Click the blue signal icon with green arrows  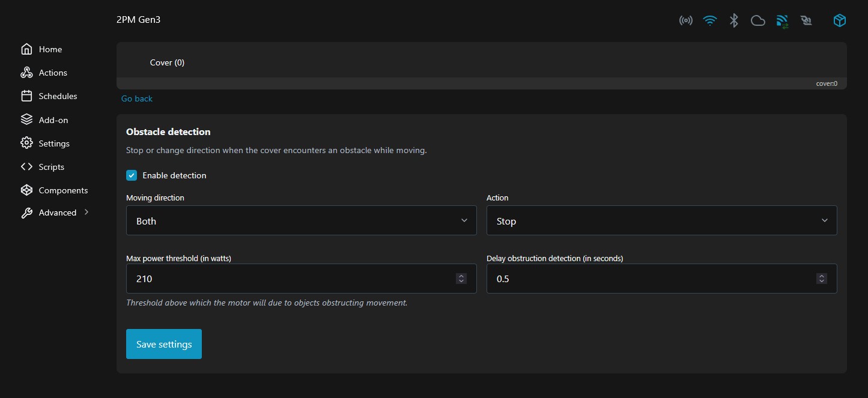point(782,22)
